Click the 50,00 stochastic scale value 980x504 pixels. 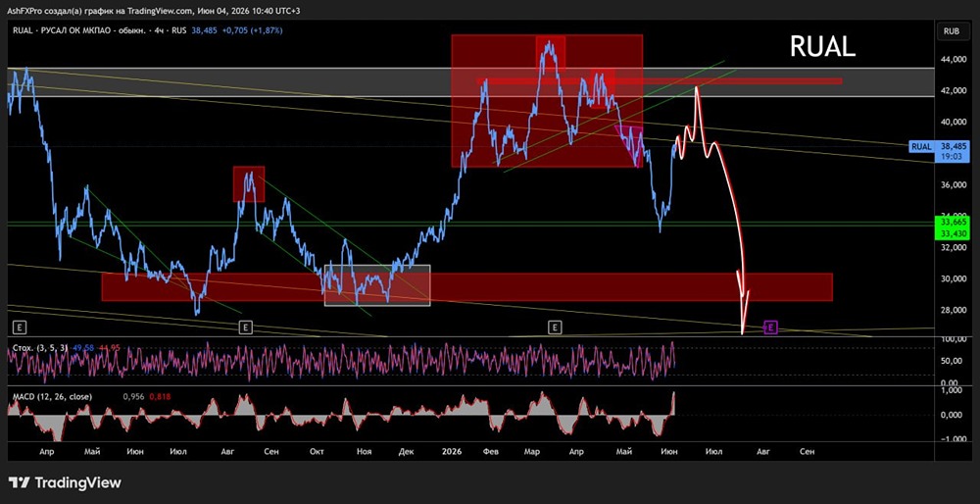(954, 361)
